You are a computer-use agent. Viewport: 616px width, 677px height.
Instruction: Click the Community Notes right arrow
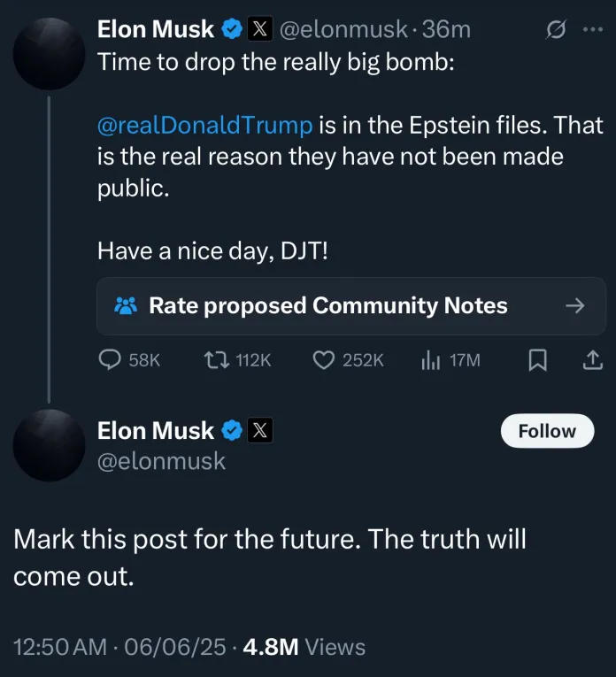point(574,306)
